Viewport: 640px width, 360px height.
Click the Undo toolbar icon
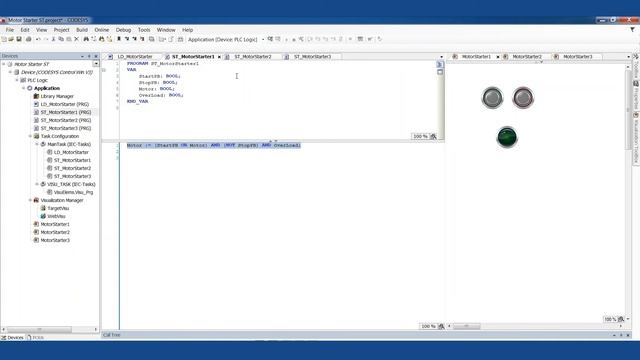pos(38,39)
